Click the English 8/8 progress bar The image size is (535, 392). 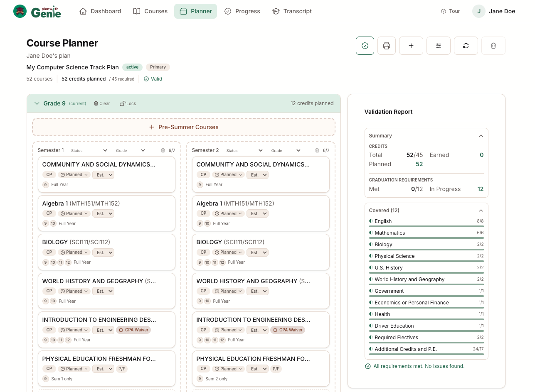426,226
